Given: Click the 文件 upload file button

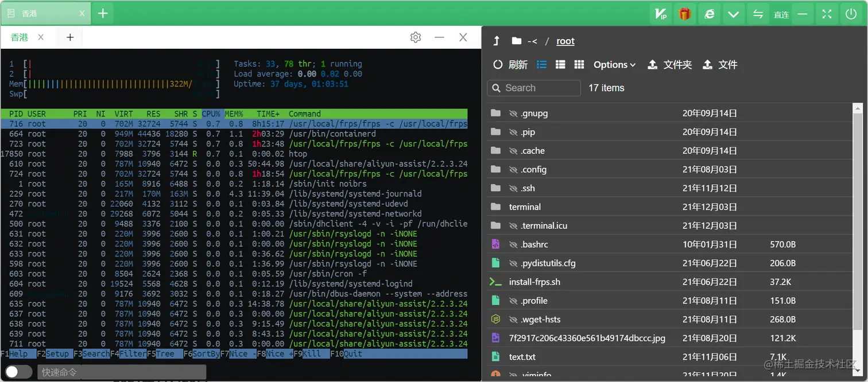Looking at the screenshot, I should pos(720,65).
